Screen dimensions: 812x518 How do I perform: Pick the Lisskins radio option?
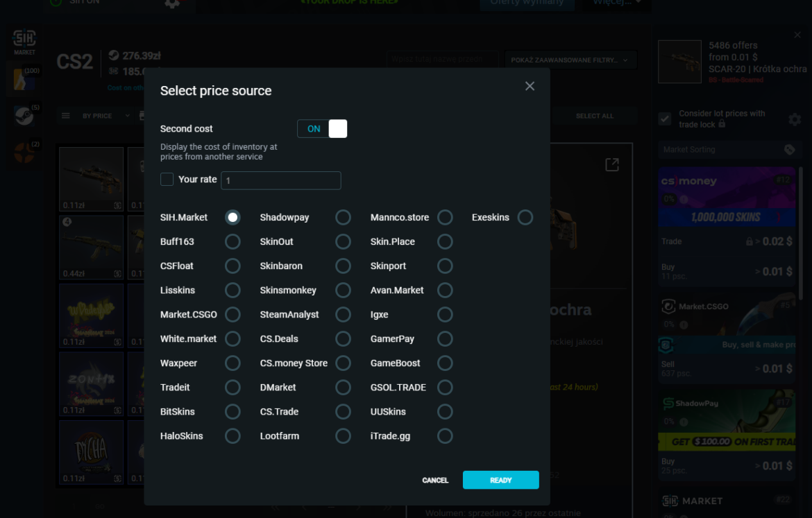click(232, 291)
